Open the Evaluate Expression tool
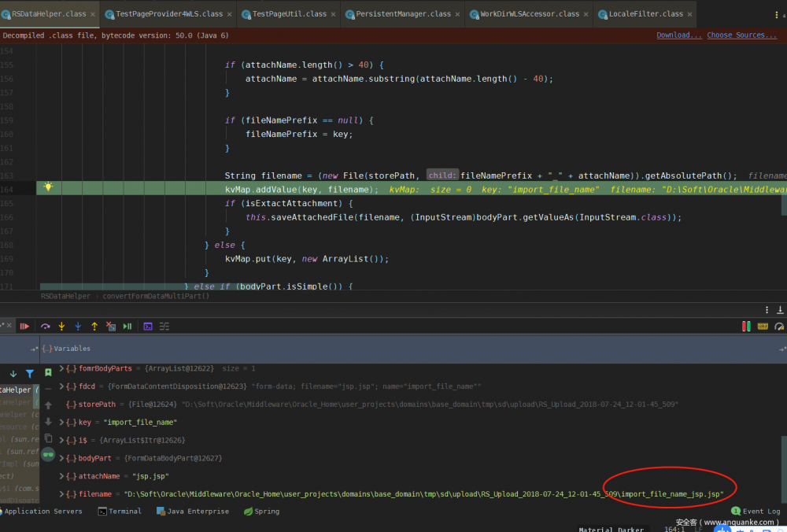 pyautogui.click(x=148, y=326)
